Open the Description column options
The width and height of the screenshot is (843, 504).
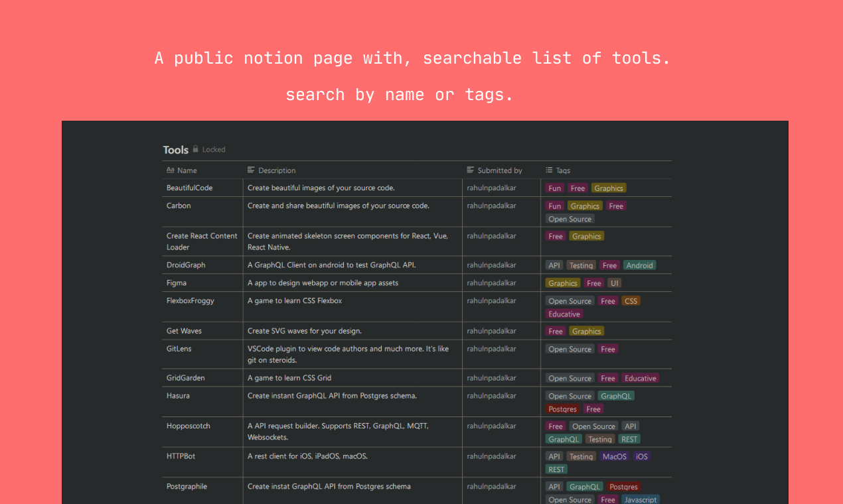point(277,170)
